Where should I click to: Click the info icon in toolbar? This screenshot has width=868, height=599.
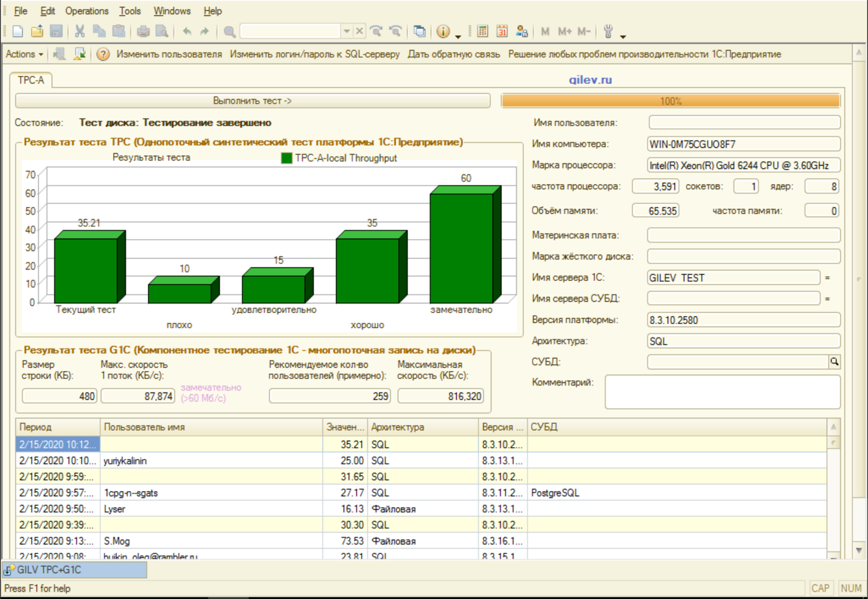pos(443,31)
